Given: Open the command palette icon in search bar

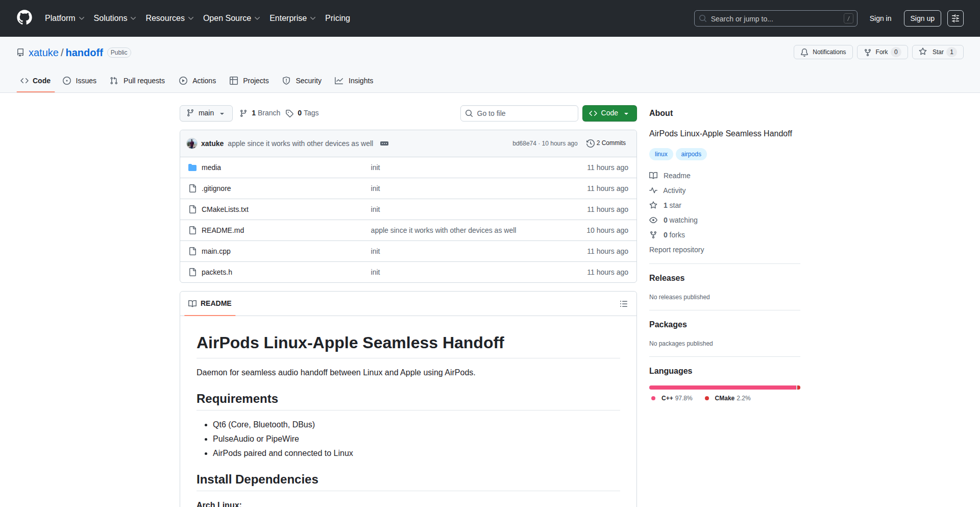Looking at the screenshot, I should [x=848, y=18].
